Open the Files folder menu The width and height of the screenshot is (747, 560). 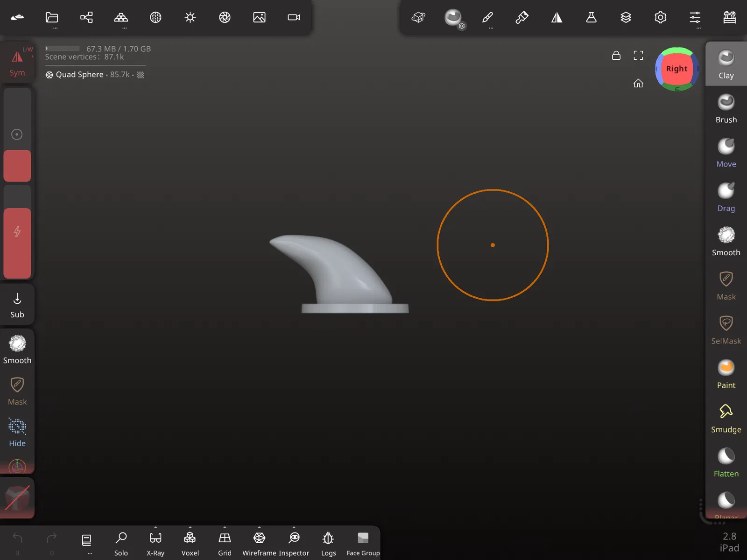52,18
